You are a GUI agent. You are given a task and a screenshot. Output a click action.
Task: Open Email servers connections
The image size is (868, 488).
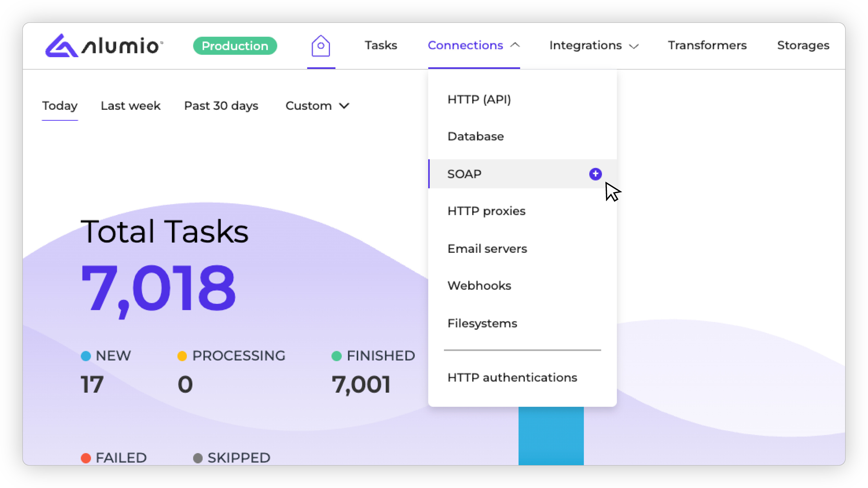coord(487,249)
